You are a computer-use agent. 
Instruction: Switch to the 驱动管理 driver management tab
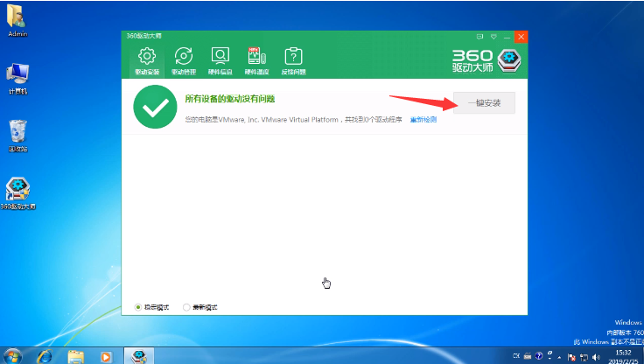184,60
